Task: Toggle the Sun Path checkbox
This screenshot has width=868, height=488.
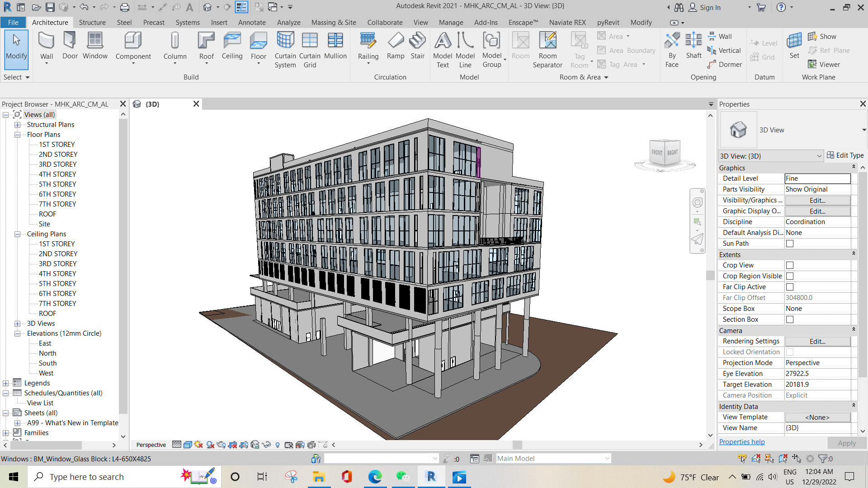Action: [789, 244]
